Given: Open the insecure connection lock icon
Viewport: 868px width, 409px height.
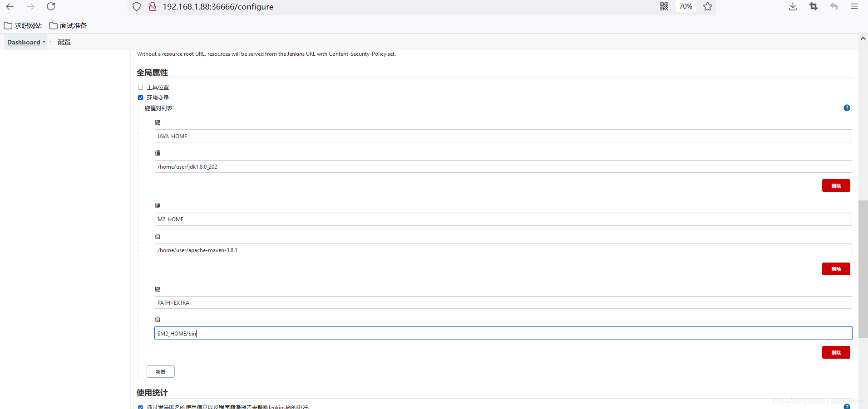Looking at the screenshot, I should pos(153,6).
